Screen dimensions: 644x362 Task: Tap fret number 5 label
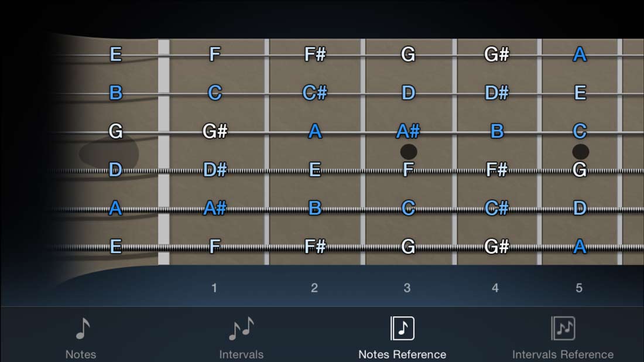[x=579, y=288]
